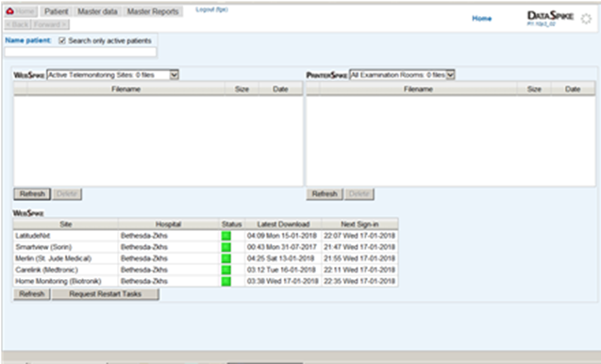Click the Logout link
This screenshot has height=364, width=601.
pos(211,9)
